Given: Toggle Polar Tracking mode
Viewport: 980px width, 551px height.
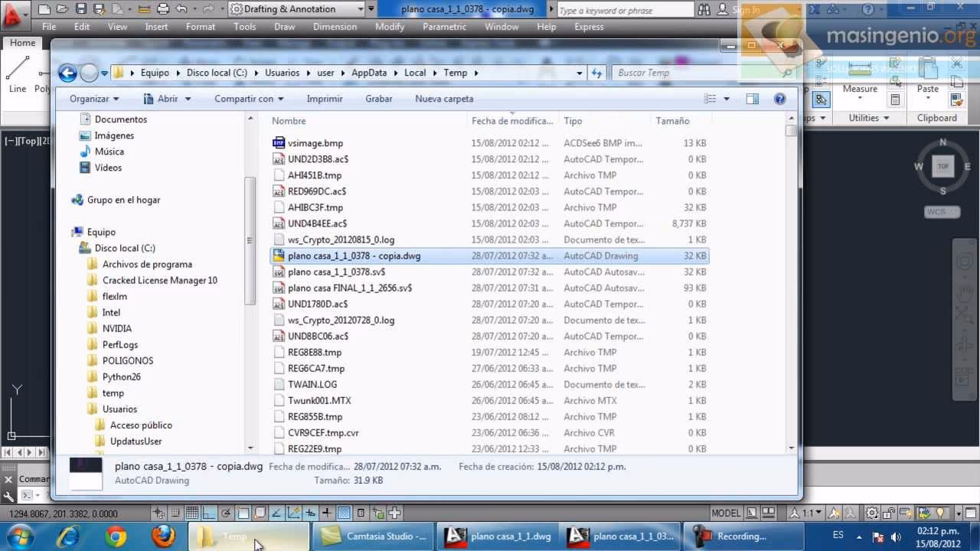Looking at the screenshot, I should coord(226,513).
